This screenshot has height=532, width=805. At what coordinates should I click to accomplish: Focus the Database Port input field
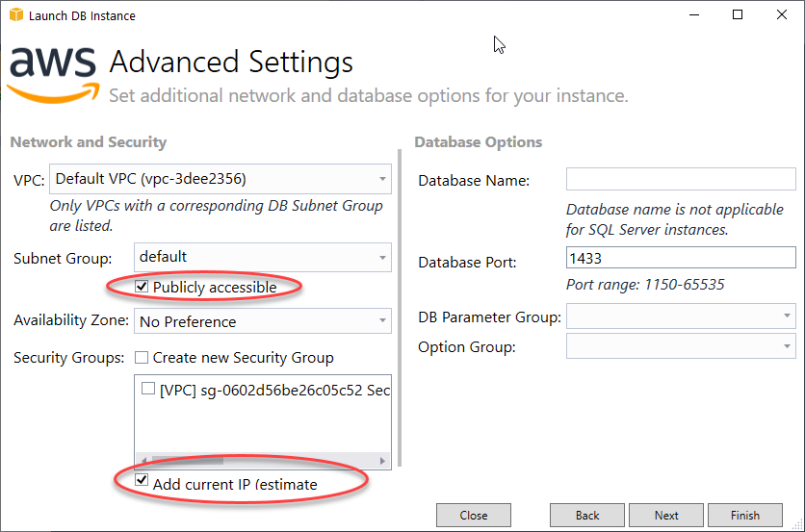pos(681,258)
